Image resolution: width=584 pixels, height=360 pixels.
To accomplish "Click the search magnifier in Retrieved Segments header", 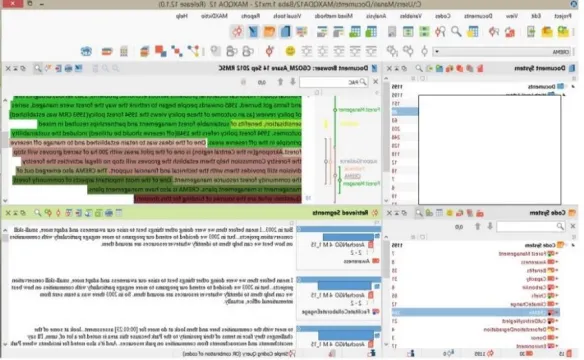I will click(38, 213).
